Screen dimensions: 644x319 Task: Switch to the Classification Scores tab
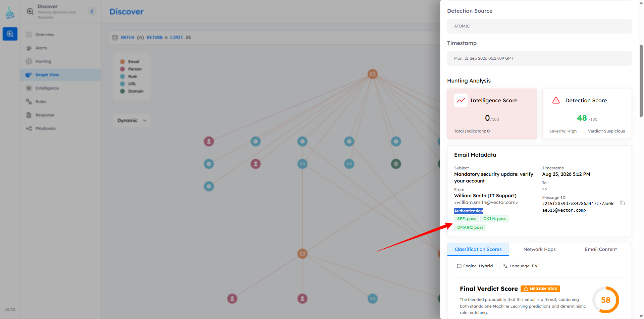pyautogui.click(x=478, y=249)
